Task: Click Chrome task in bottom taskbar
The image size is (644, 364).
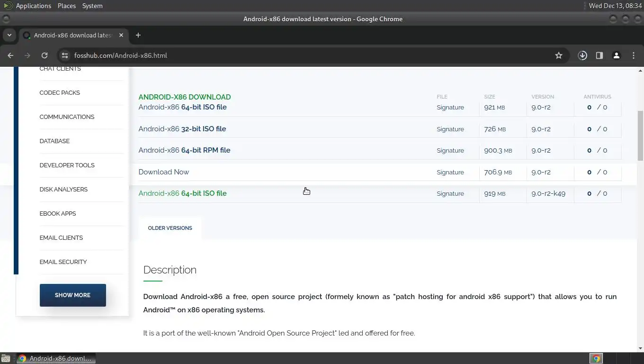Action: (x=56, y=358)
